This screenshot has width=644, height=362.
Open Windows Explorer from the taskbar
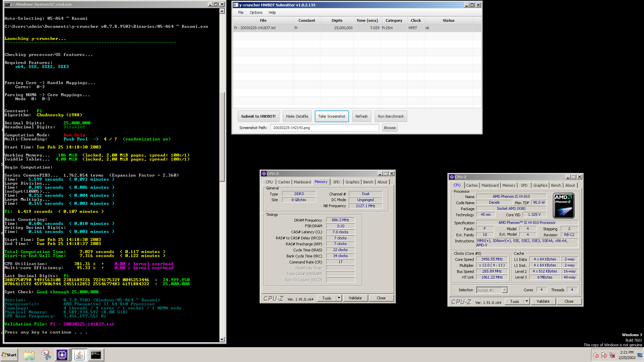coord(29,355)
